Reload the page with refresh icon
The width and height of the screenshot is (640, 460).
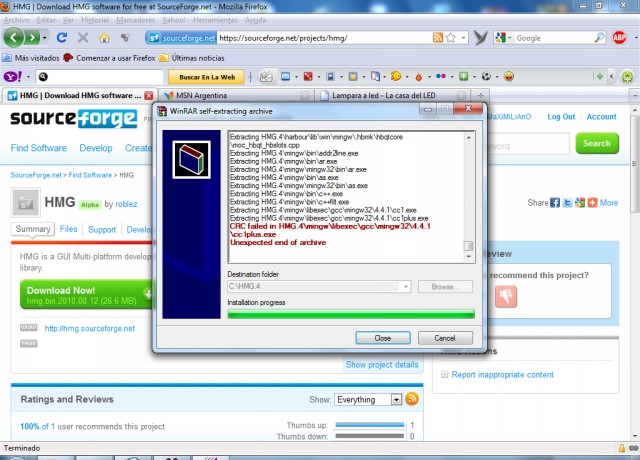click(x=62, y=38)
